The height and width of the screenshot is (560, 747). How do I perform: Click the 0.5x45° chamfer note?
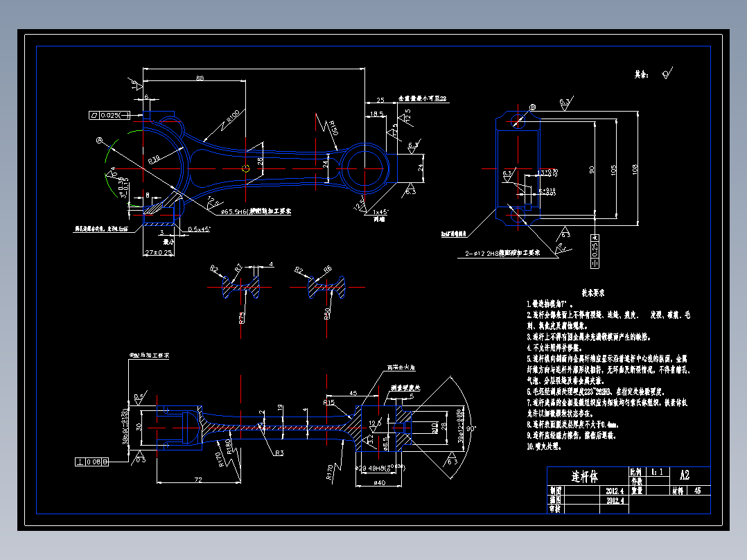click(199, 229)
